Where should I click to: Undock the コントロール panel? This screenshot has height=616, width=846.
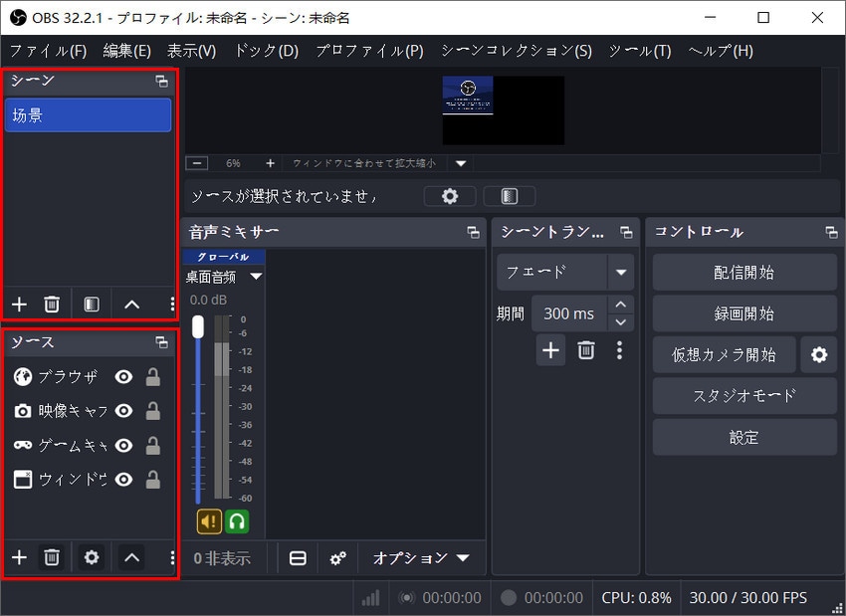[831, 232]
